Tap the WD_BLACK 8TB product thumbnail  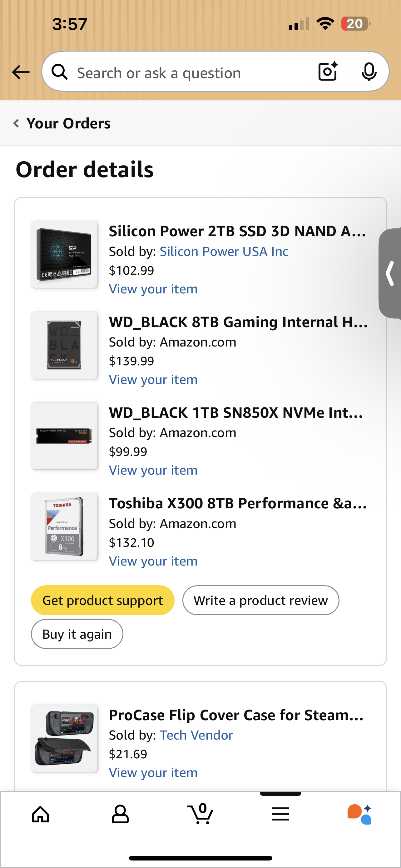[64, 345]
